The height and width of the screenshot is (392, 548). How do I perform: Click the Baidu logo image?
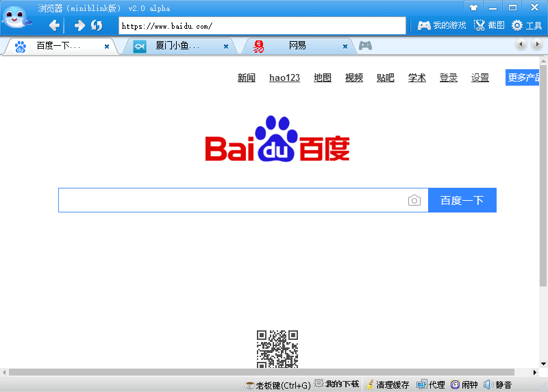point(277,139)
